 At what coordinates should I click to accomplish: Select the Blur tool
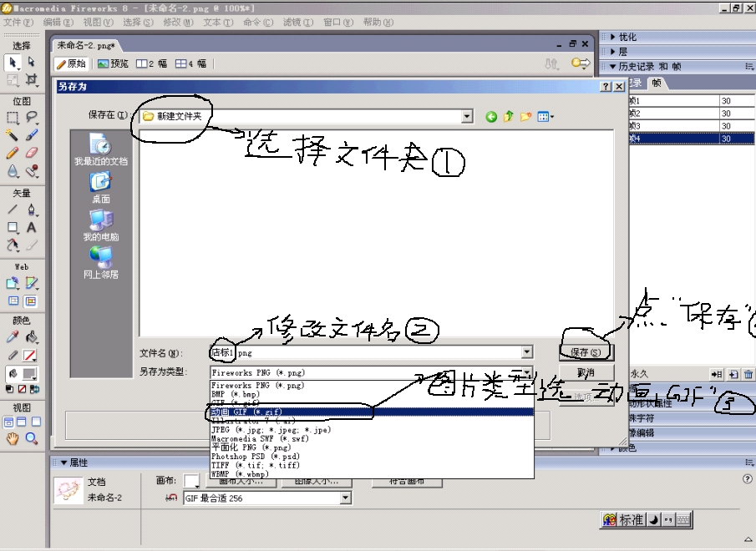click(x=13, y=171)
